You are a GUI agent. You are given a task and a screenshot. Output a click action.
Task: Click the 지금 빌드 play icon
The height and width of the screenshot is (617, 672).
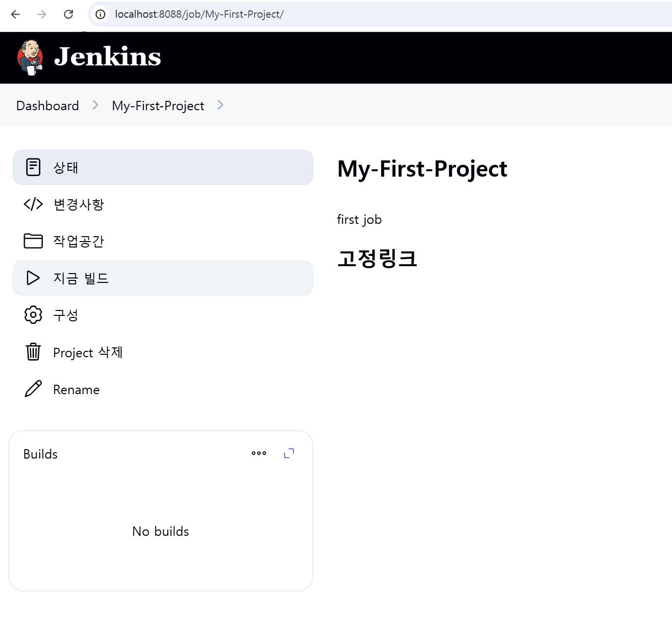click(x=33, y=278)
